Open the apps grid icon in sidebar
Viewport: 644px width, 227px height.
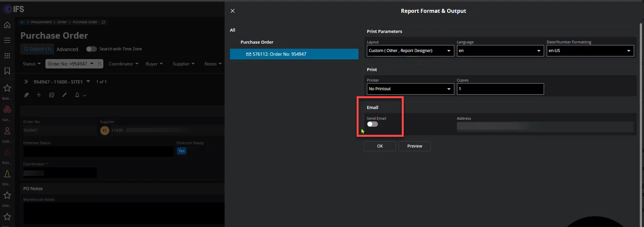tap(7, 56)
